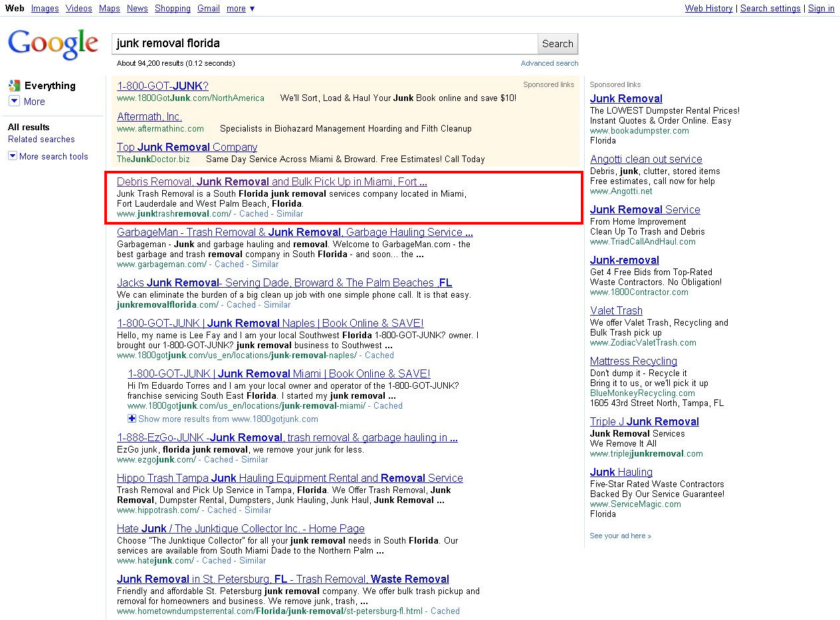Open Gmail in top navigation
Image resolution: width=840 pixels, height=620 pixels.
point(209,8)
